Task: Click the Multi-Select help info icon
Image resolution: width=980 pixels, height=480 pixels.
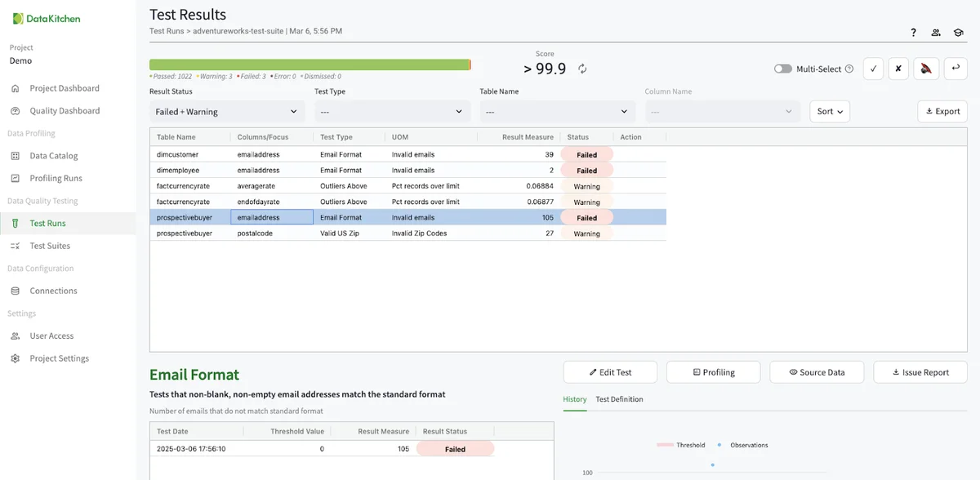Action: click(x=849, y=69)
